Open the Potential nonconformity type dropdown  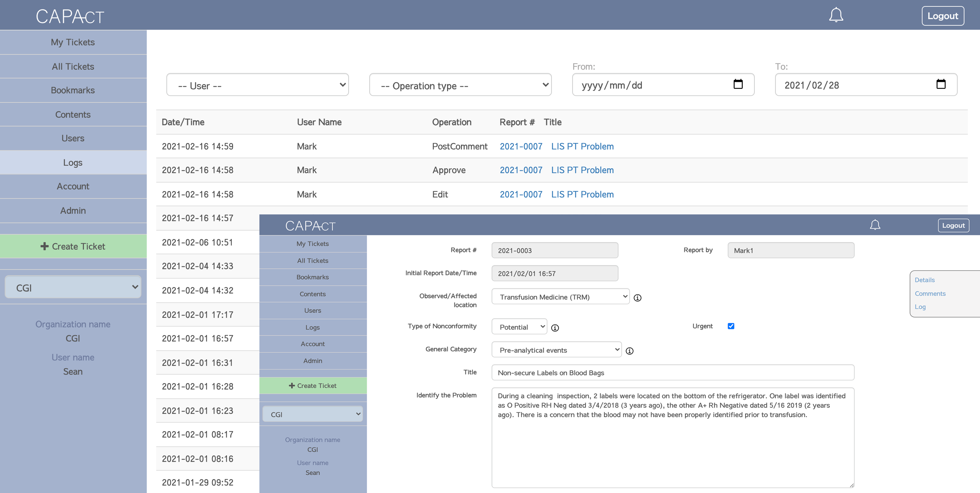click(519, 327)
